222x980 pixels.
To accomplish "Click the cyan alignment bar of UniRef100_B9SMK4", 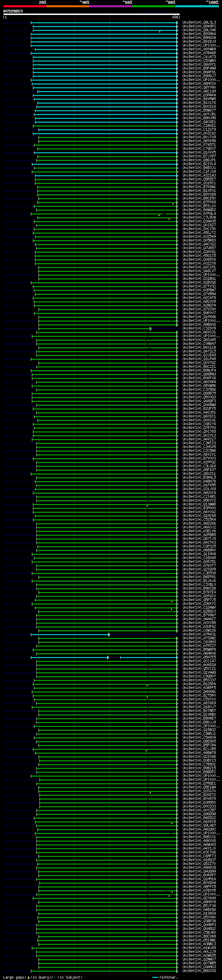I will coord(104,34).
